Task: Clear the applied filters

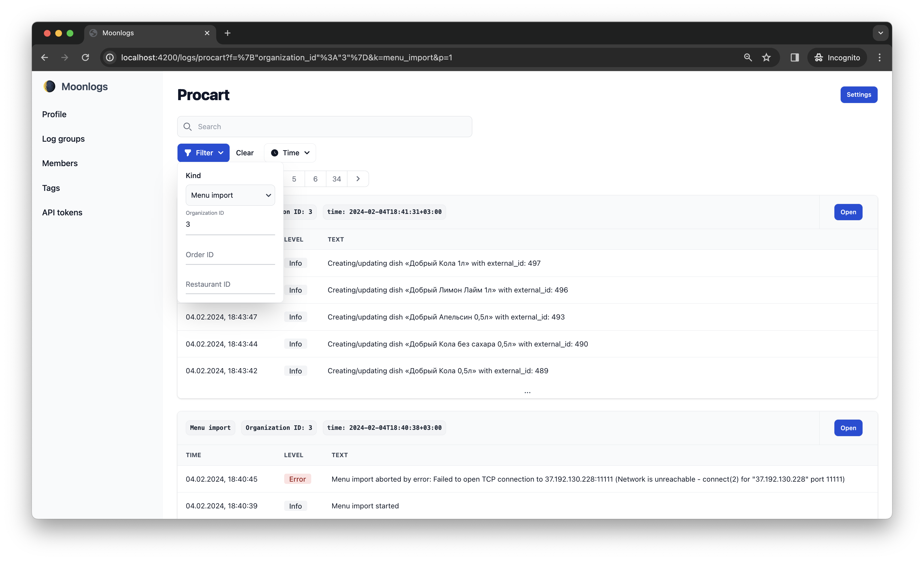Action: 244,152
